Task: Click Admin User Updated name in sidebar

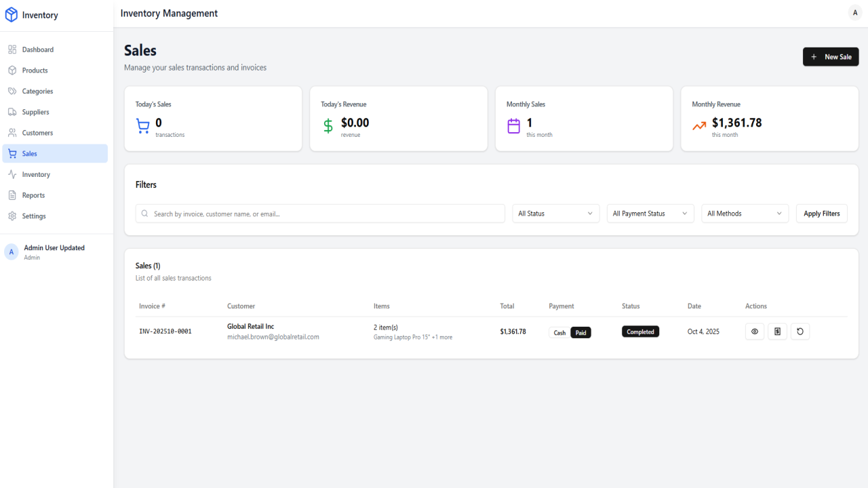Action: click(54, 248)
